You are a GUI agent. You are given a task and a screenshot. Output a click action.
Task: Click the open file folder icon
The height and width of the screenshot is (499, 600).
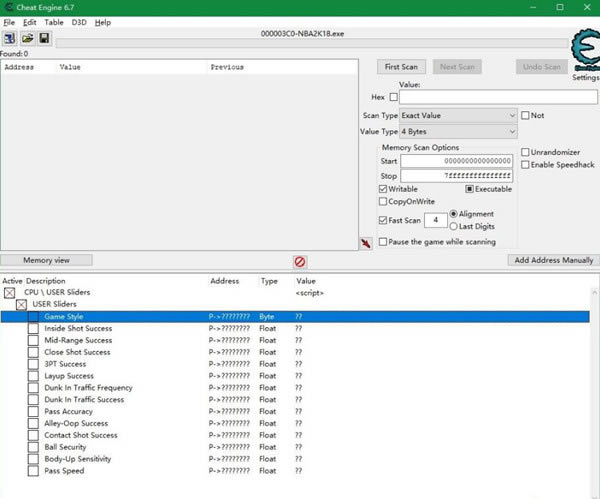click(x=28, y=39)
